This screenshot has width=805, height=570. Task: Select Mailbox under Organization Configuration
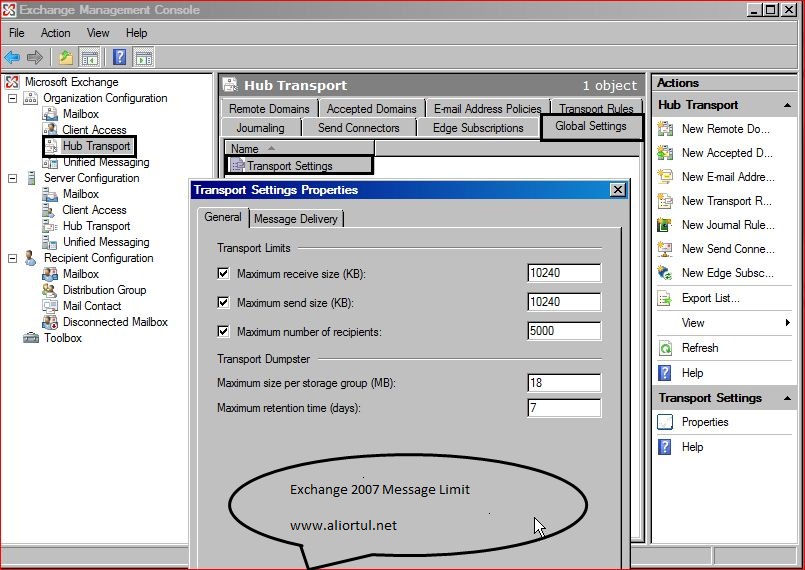coord(81,114)
